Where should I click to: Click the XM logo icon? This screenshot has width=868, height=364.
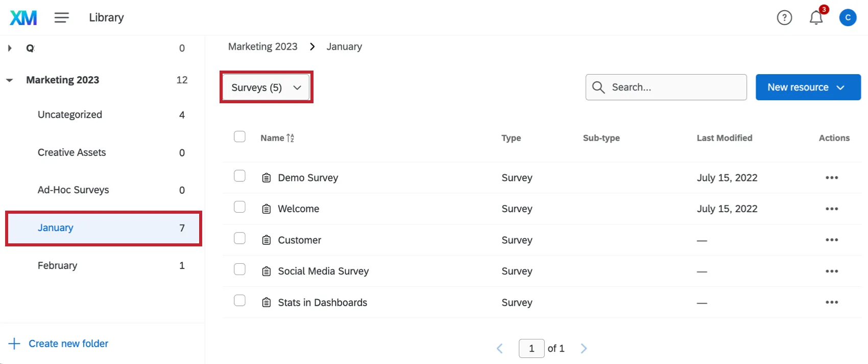[x=23, y=18]
